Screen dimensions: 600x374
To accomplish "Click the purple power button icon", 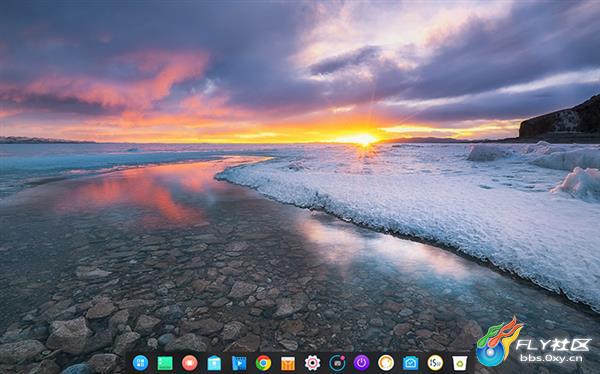I will 362,363.
